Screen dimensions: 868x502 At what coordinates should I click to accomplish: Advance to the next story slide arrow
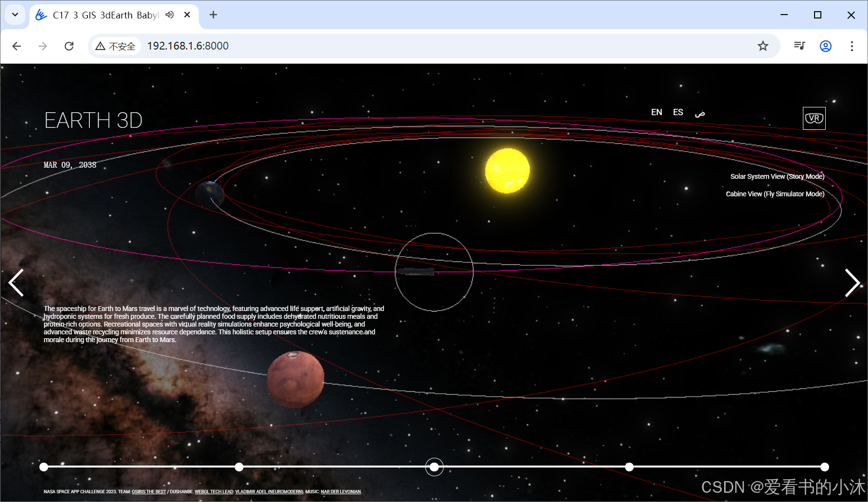852,283
